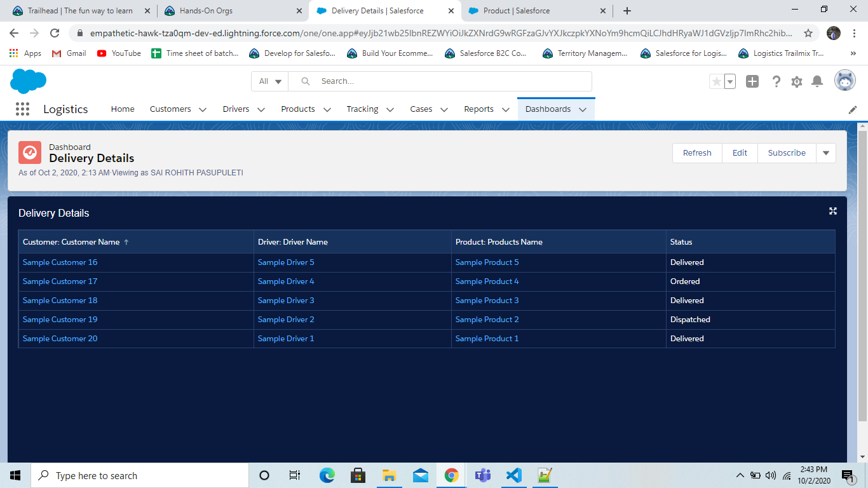Open Visual Studio Code from the taskbar
The width and height of the screenshot is (868, 488).
click(513, 475)
